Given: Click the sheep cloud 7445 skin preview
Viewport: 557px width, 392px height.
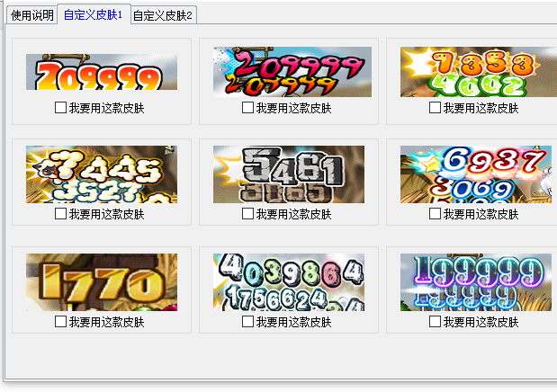Looking at the screenshot, I should (102, 174).
